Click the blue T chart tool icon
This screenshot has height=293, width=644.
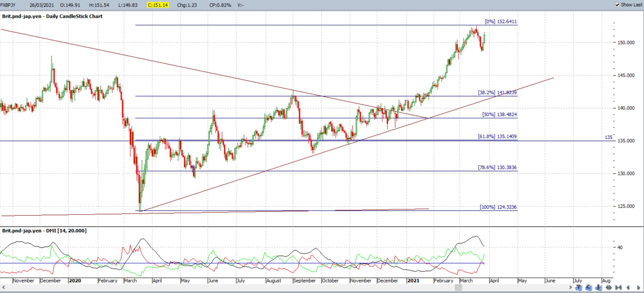click(579, 287)
